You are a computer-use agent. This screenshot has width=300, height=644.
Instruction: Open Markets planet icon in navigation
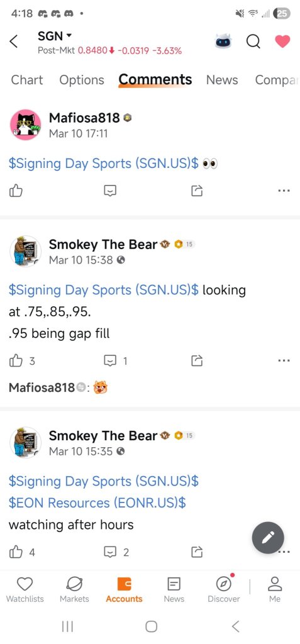pyautogui.click(x=74, y=589)
